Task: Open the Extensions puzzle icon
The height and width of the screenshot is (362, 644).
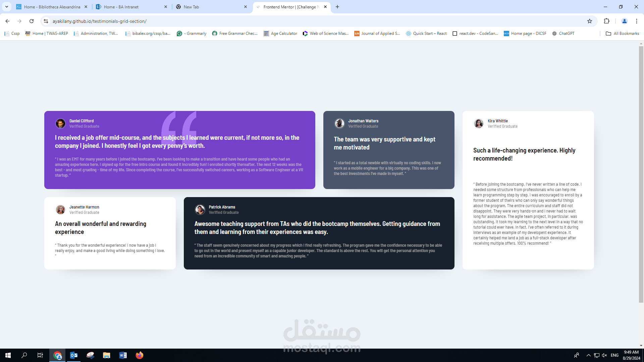Action: (x=607, y=21)
